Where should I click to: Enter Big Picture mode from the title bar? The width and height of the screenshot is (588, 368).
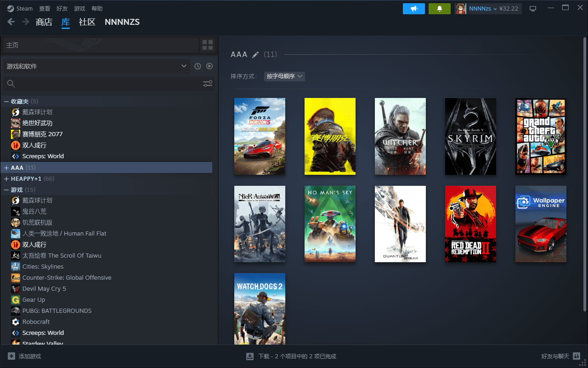(x=533, y=9)
